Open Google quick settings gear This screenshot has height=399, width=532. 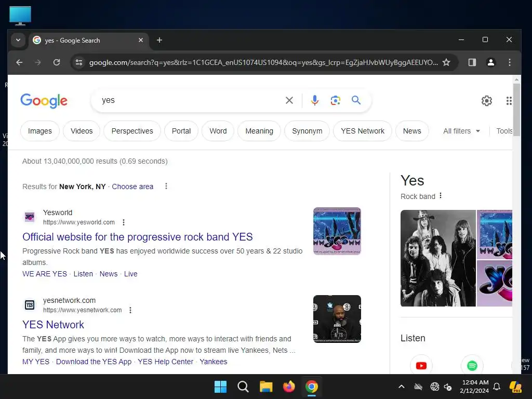486,101
